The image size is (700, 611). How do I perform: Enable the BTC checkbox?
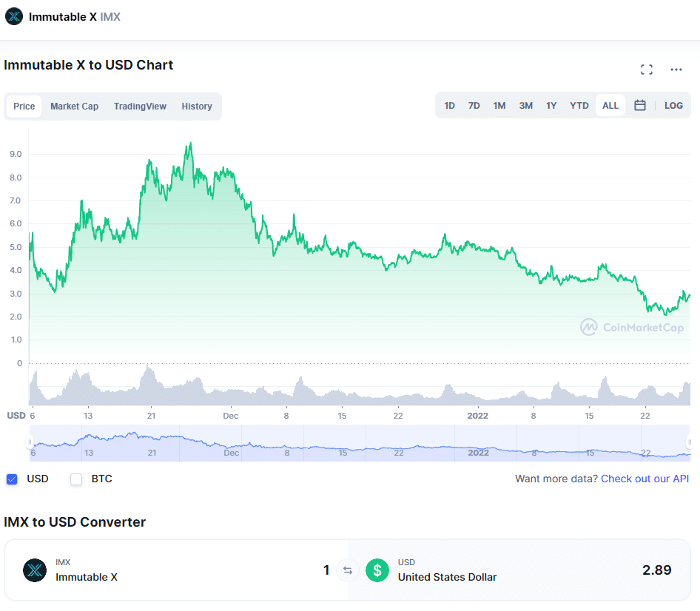(75, 479)
